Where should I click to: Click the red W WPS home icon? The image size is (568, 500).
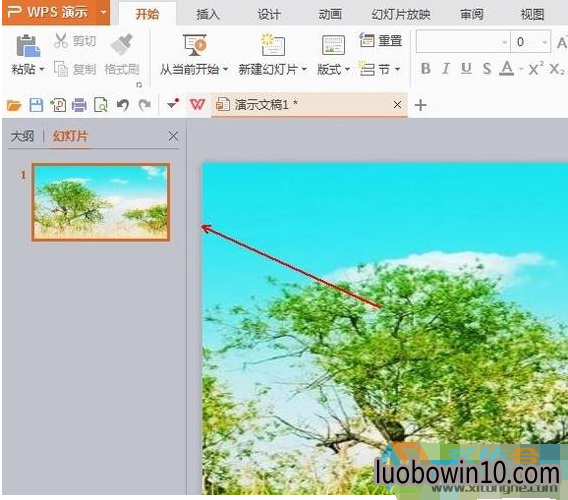point(197,105)
